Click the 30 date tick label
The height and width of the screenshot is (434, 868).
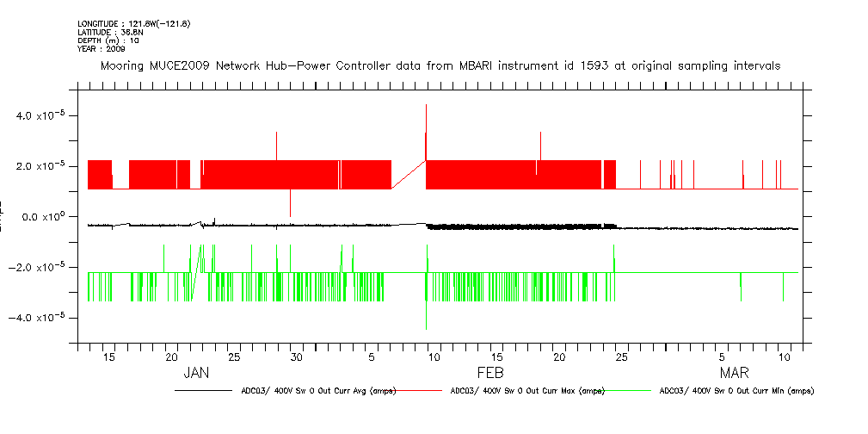[295, 356]
